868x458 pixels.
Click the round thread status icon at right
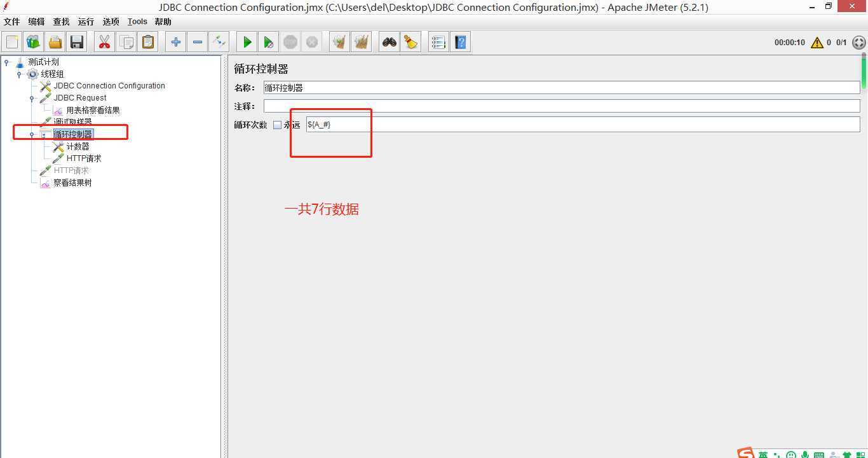858,43
